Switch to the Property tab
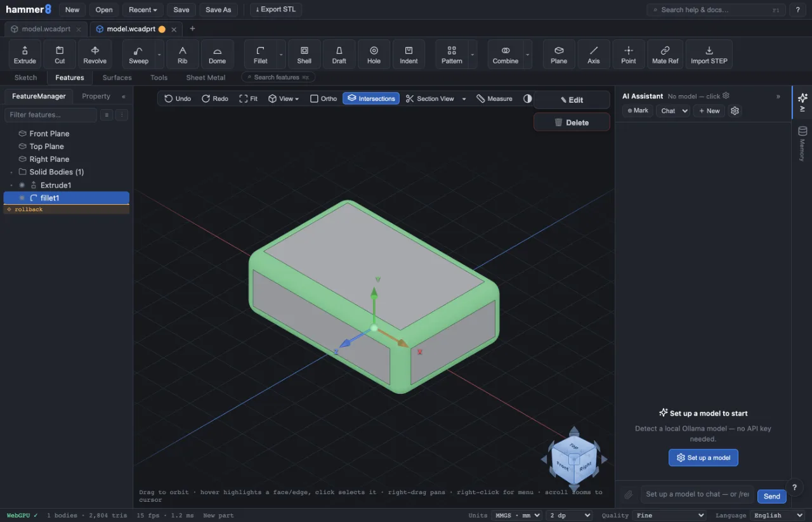This screenshot has width=812, height=522. (x=96, y=96)
